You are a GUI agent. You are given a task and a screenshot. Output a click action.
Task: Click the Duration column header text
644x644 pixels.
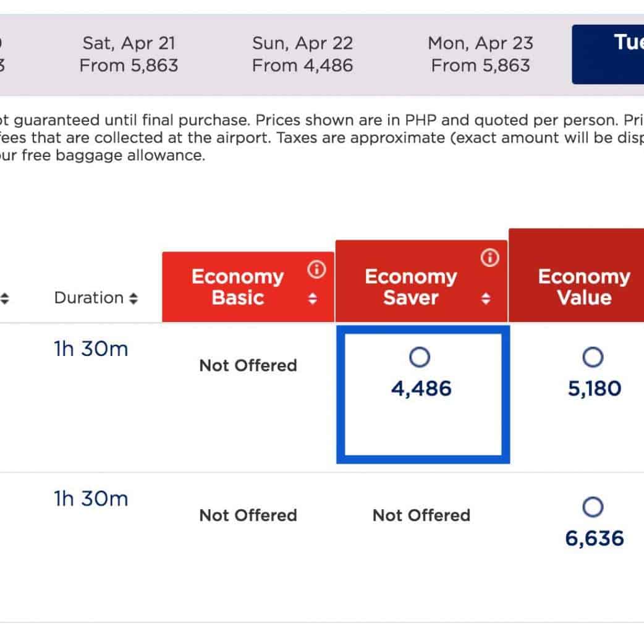click(89, 298)
